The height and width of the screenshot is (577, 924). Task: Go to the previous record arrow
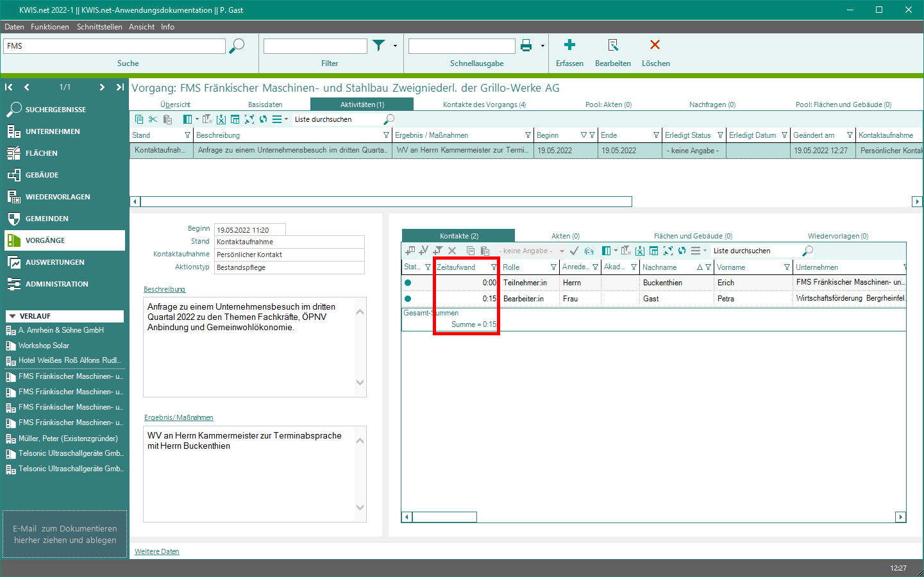point(27,87)
